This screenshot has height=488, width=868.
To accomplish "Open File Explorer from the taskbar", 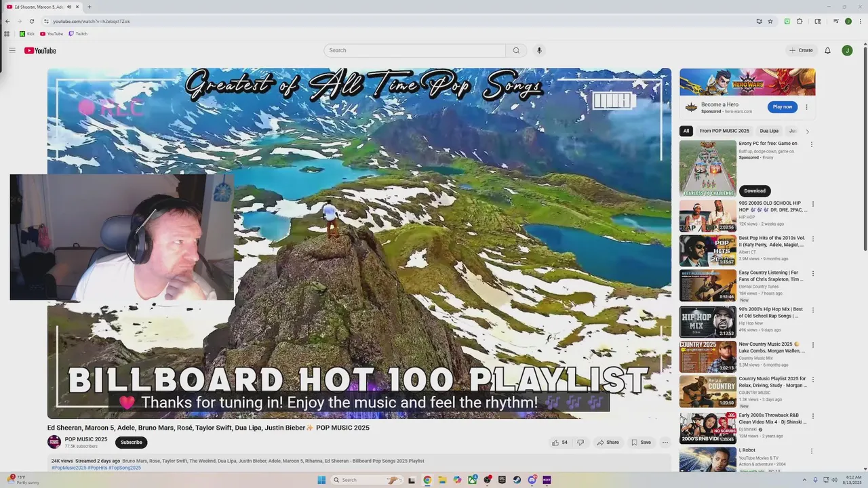I will [x=442, y=480].
